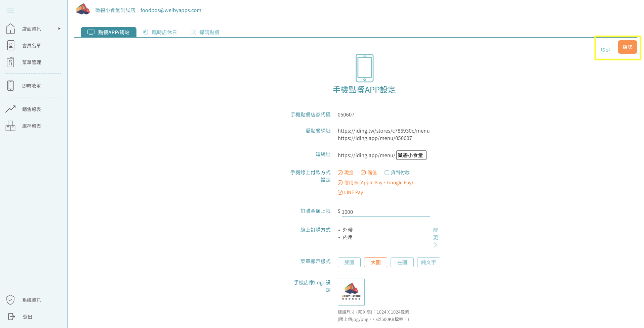Expand the 店面資訊 submenu arrow
The image size is (644, 328).
point(59,29)
